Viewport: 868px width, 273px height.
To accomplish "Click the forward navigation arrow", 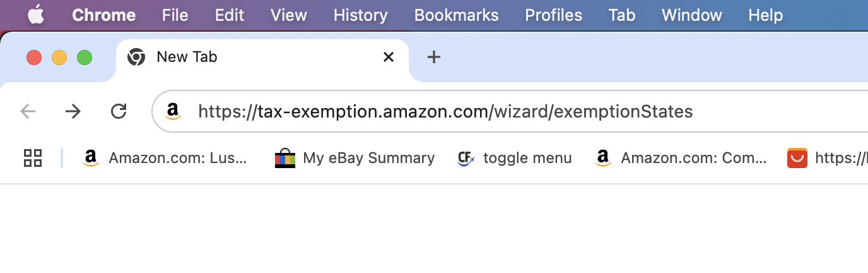I will click(73, 112).
